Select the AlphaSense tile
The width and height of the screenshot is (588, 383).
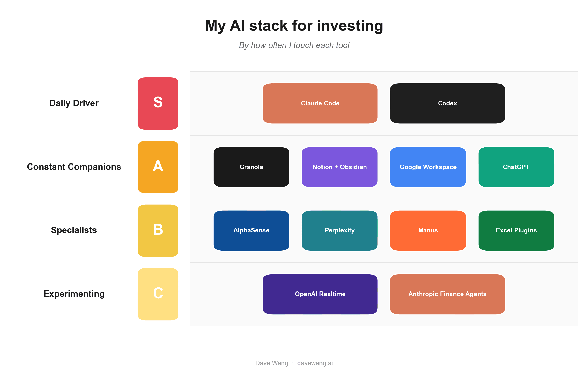point(251,231)
